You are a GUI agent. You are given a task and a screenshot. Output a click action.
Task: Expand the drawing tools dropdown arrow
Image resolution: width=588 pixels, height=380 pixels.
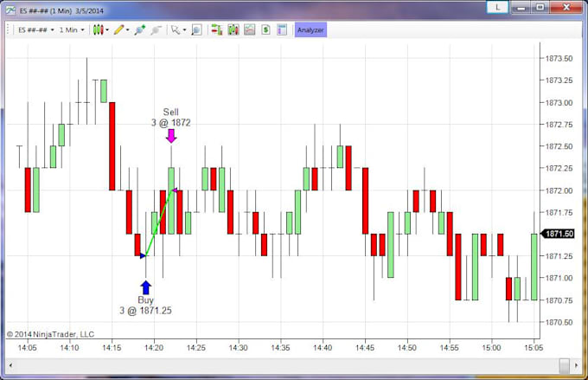[x=127, y=30]
